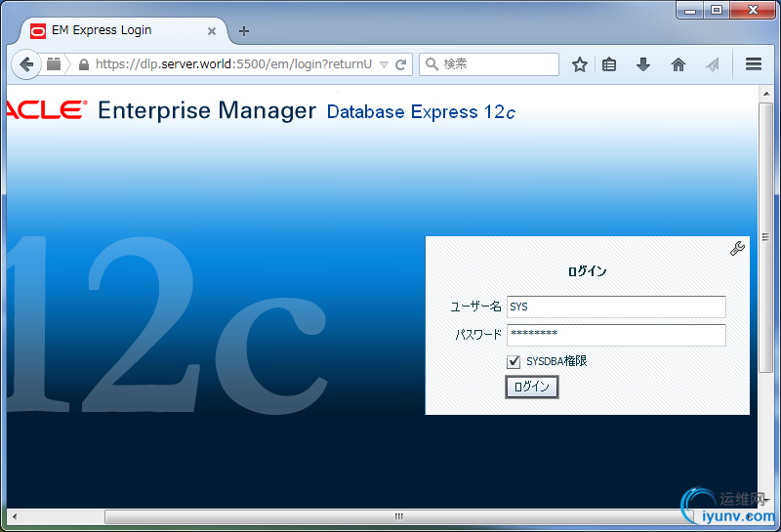781x532 pixels.
Task: Click the horizontal scrollbar thumb
Action: 398,517
